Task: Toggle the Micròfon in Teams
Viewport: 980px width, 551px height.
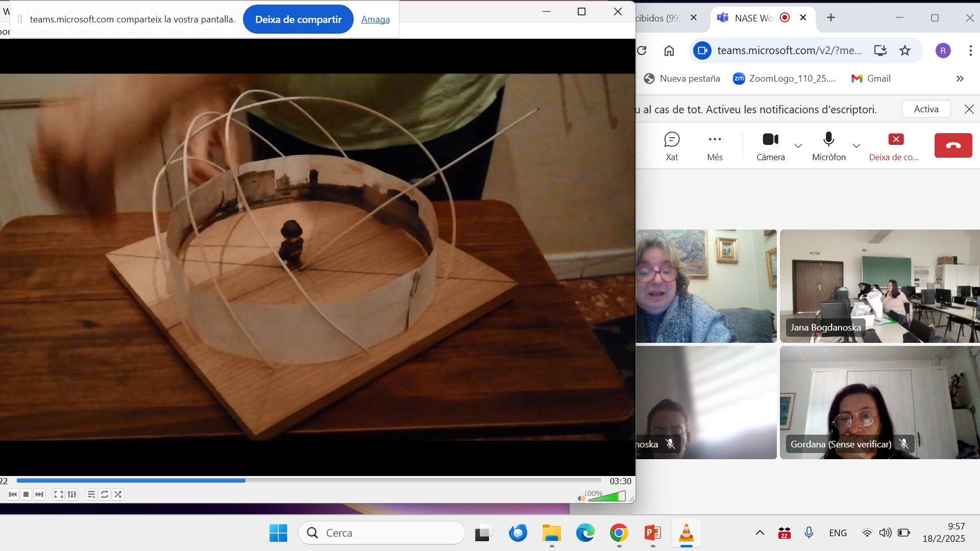Action: [x=828, y=146]
